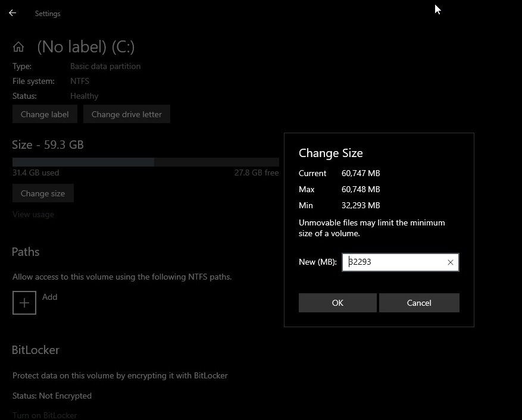The image size is (522, 420).
Task: Click the plus icon to add an NTFS path
Action: coord(24,302)
